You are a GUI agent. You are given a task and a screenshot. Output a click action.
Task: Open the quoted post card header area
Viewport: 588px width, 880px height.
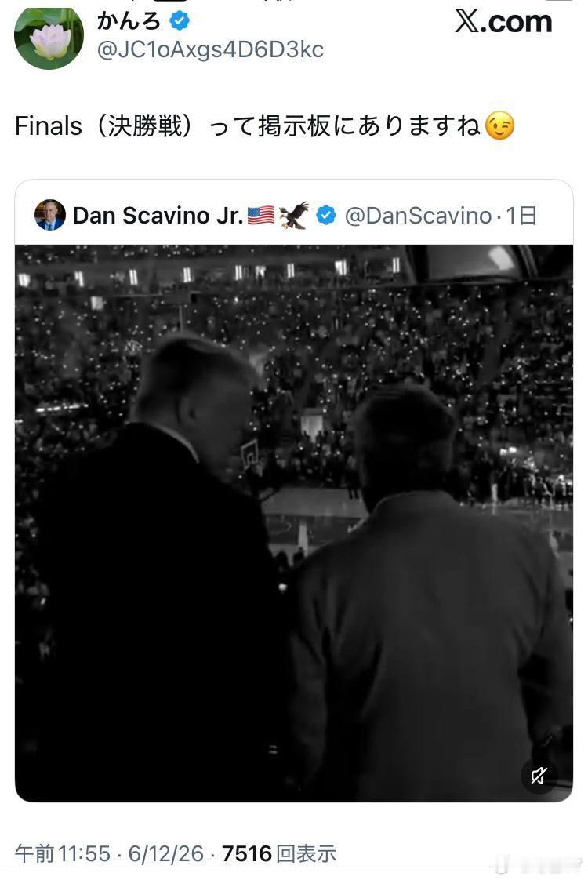294,214
